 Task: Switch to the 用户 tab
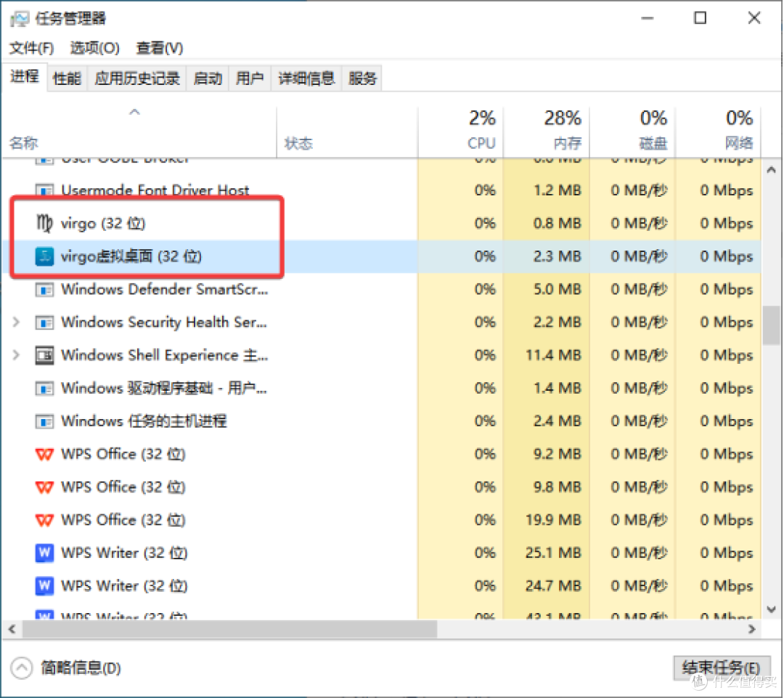[250, 78]
